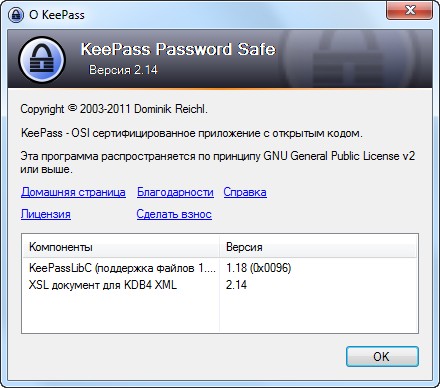Open the Справка help link

tap(245, 192)
